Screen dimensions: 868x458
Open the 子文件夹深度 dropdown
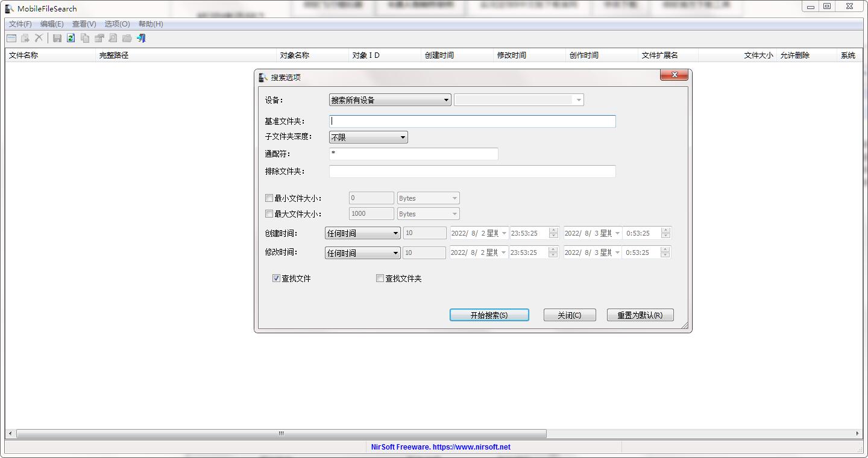[x=368, y=137]
